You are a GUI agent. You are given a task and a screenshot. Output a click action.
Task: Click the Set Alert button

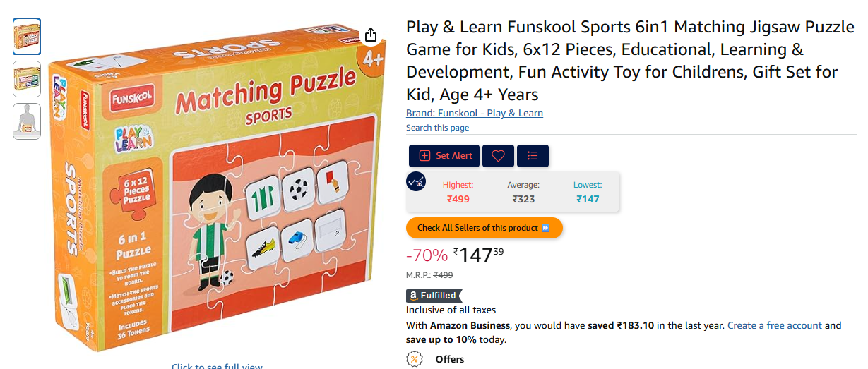click(x=444, y=156)
